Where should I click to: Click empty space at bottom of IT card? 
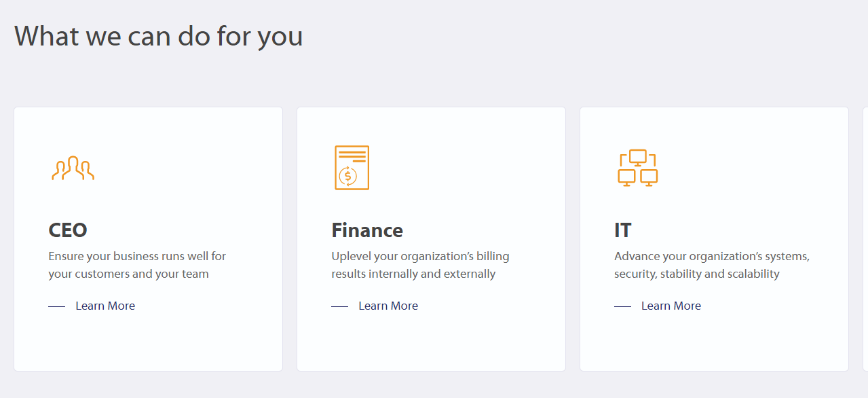714,346
